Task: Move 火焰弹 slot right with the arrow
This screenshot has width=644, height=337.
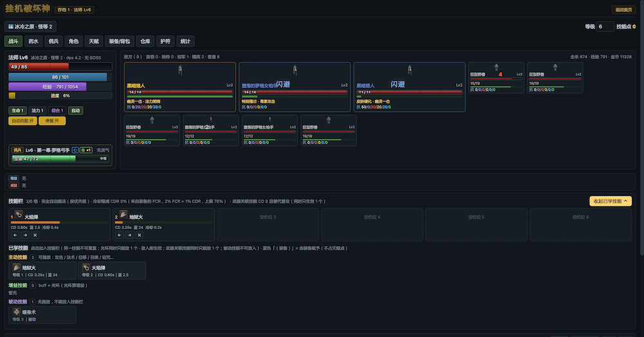Action: (x=25, y=235)
